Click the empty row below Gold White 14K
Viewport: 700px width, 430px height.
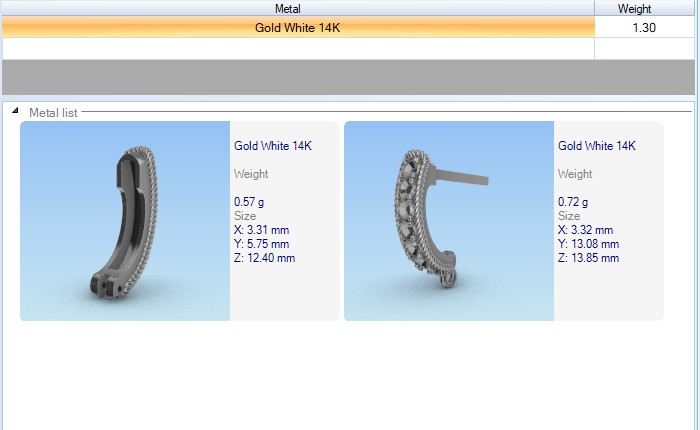[297, 48]
